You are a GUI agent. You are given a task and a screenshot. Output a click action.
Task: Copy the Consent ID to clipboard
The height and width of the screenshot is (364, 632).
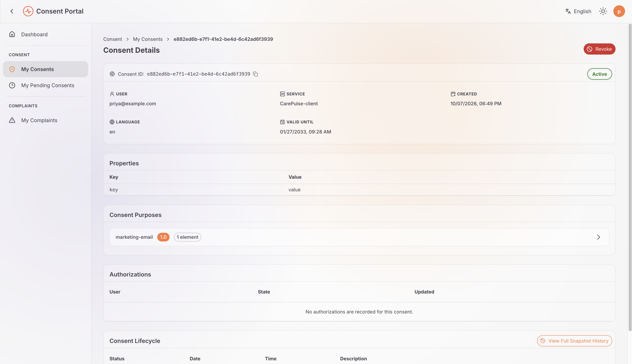pos(255,74)
